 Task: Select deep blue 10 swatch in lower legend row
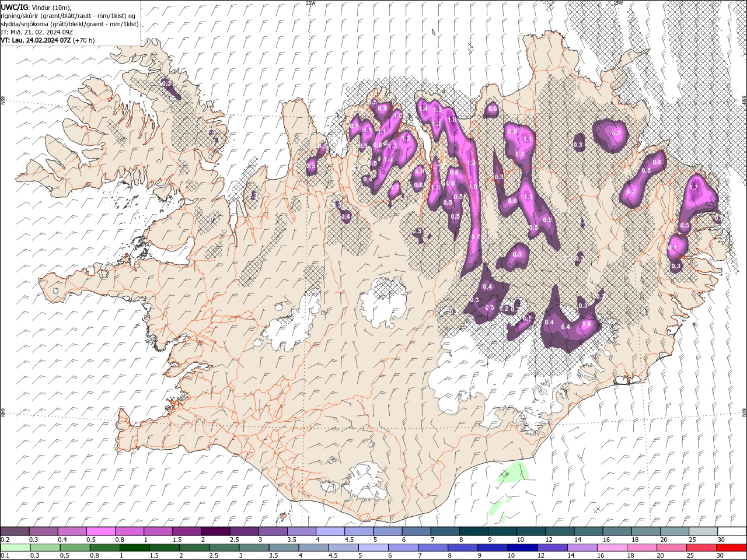522,548
